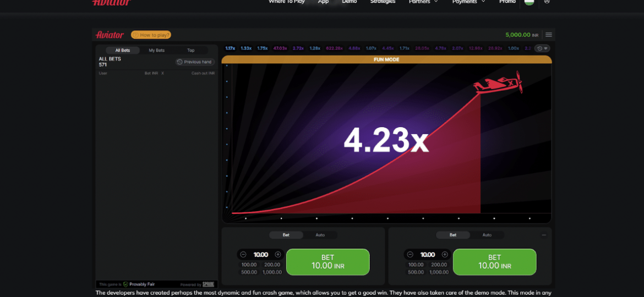Open the Demo page in site navigation
Image resolution: width=644 pixels, height=297 pixels.
coord(350,2)
